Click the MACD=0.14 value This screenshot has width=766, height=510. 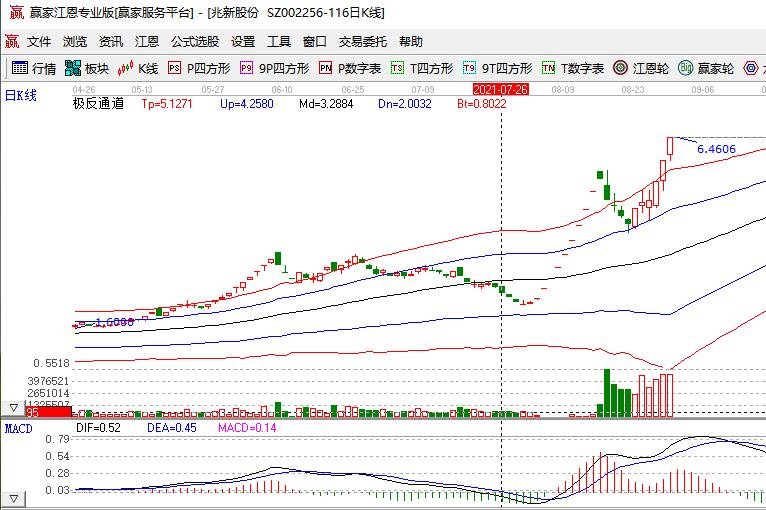click(247, 428)
